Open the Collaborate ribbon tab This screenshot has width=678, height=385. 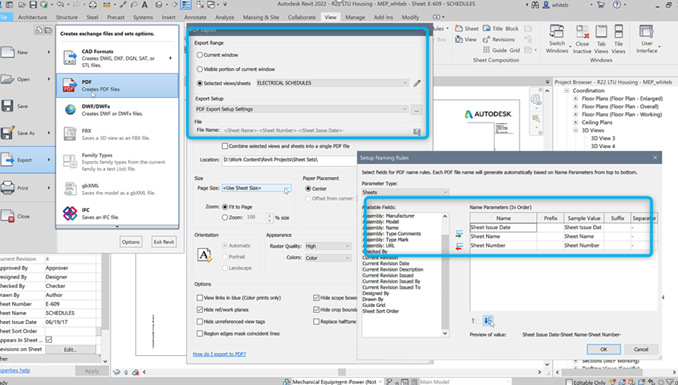pos(302,17)
